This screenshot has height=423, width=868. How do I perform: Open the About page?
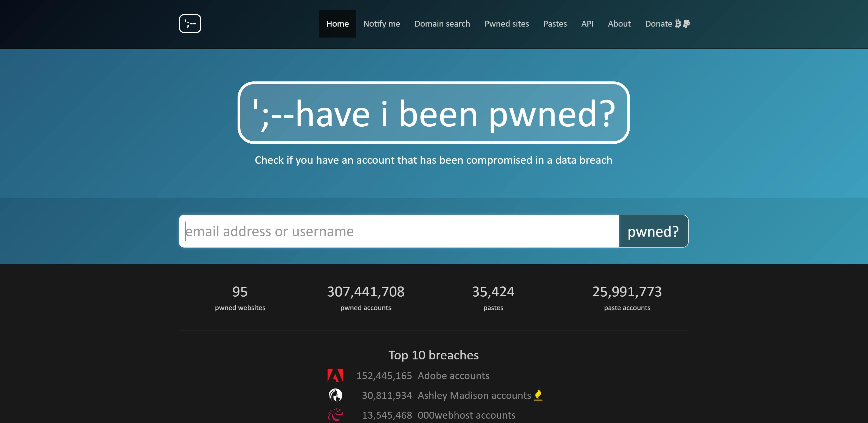tap(619, 24)
